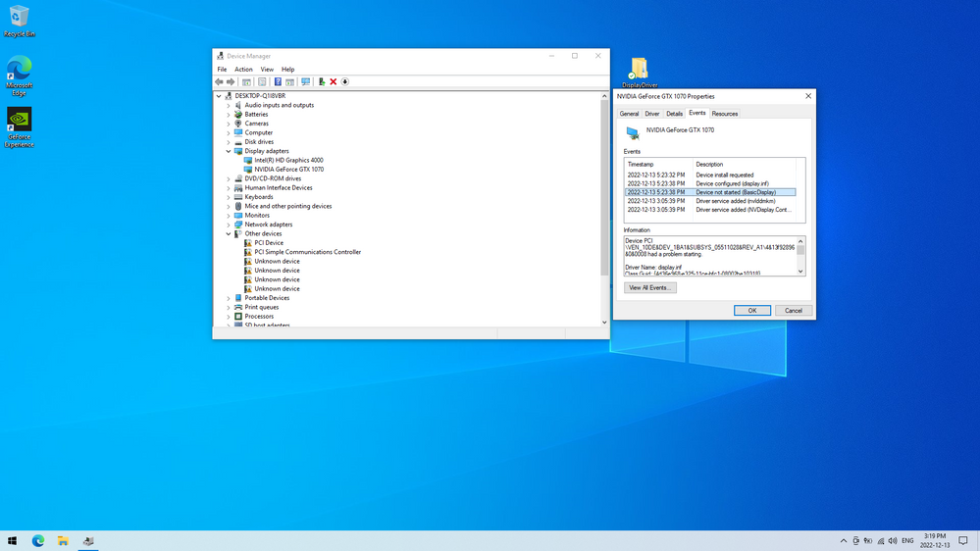
Task: Click the blue Help question-mark toolbar icon
Action: click(278, 81)
